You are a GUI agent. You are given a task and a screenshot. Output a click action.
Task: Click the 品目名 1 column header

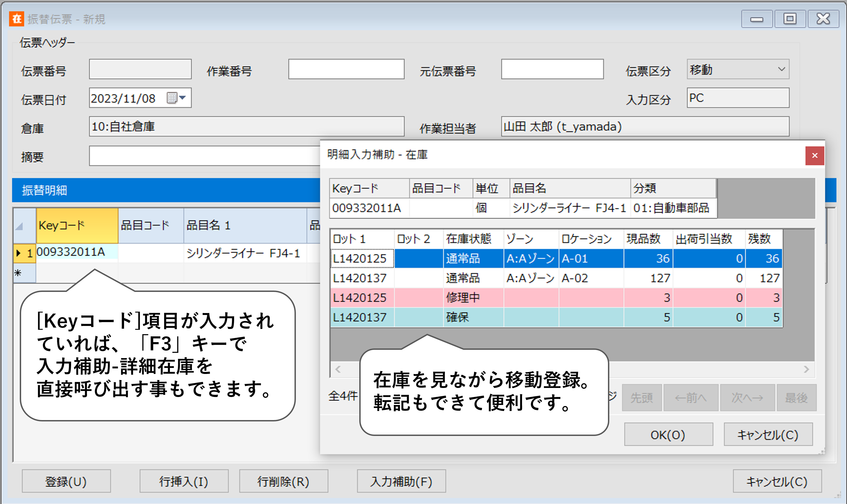[x=245, y=226]
